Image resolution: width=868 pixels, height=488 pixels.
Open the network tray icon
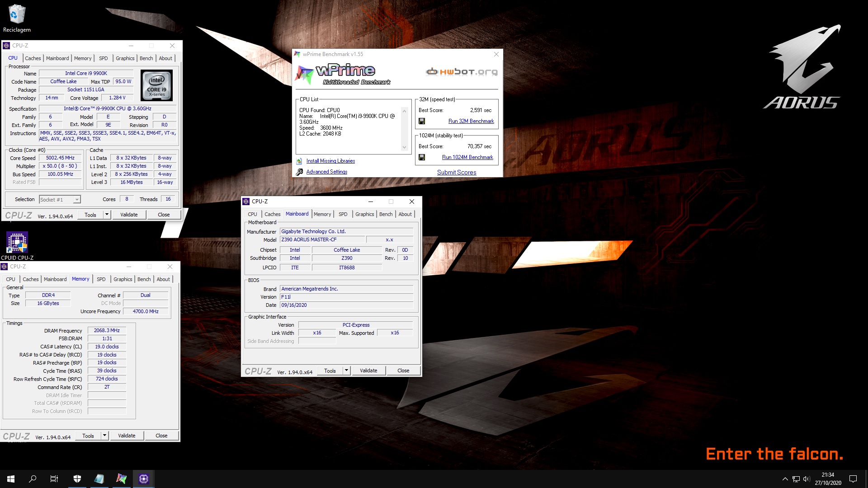click(796, 479)
